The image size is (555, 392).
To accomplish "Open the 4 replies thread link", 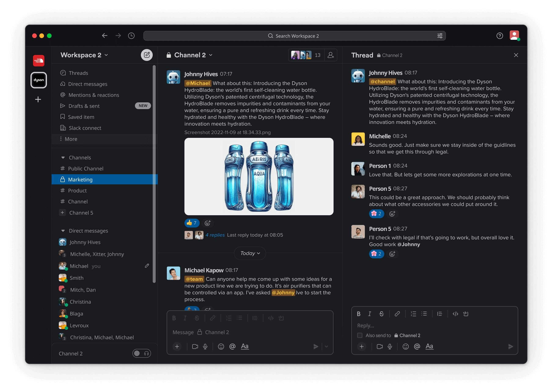I will (215, 235).
